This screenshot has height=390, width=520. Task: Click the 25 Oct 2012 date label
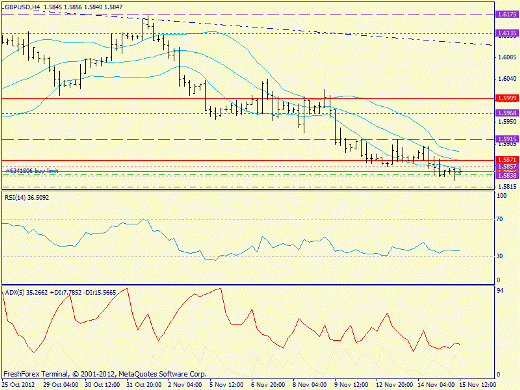18,385
